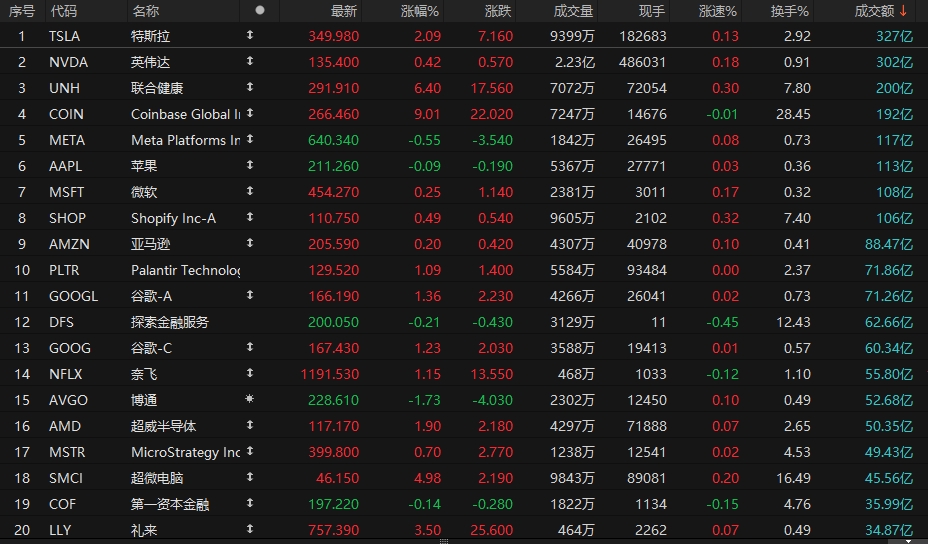The height and width of the screenshot is (544, 928).
Task: Click the up-down arrow icon in GOOG row
Action: pos(250,347)
